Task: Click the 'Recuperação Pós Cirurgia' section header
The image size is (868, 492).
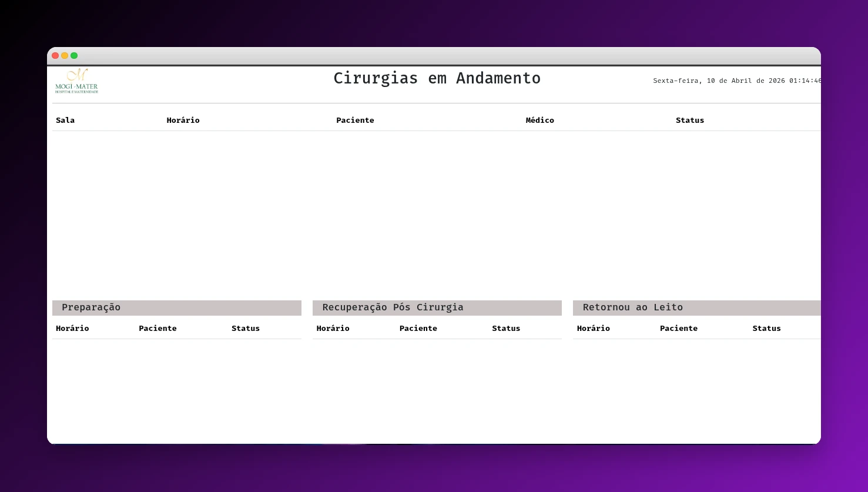Action: (437, 307)
